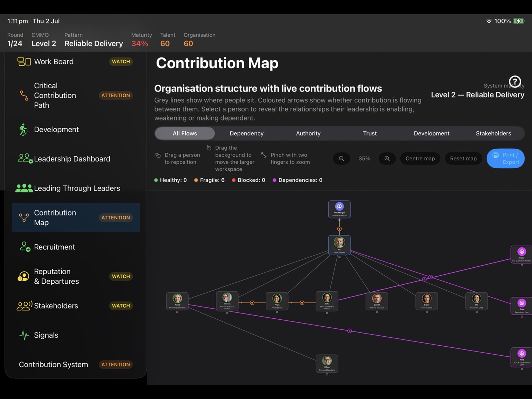Switch to the All Flows tab

tap(185, 133)
